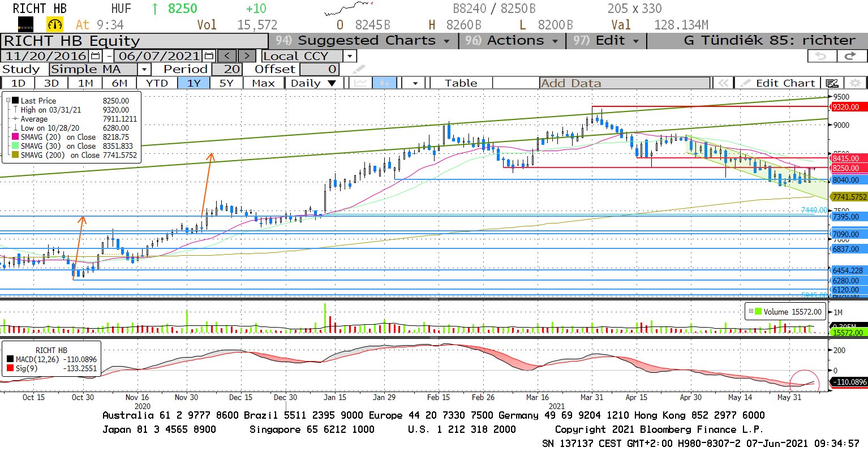The width and height of the screenshot is (868, 460).
Task: Click the start date 11/20/2016 field
Action: (46, 56)
